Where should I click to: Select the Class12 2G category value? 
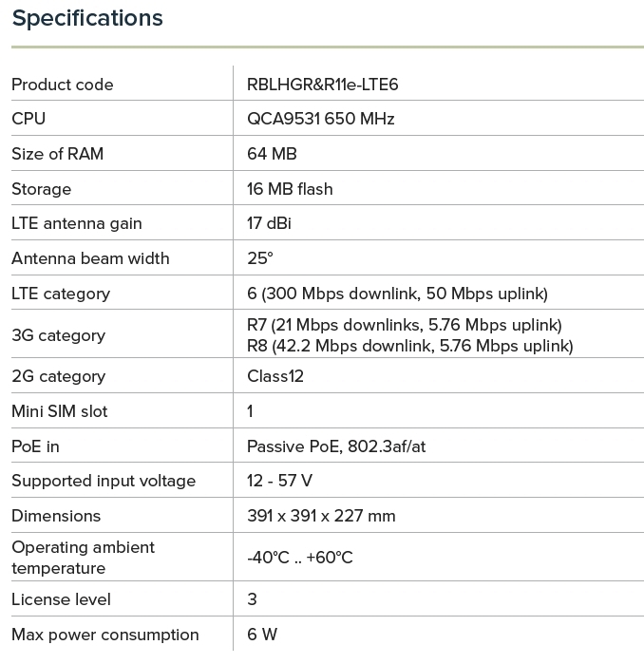click(x=275, y=376)
